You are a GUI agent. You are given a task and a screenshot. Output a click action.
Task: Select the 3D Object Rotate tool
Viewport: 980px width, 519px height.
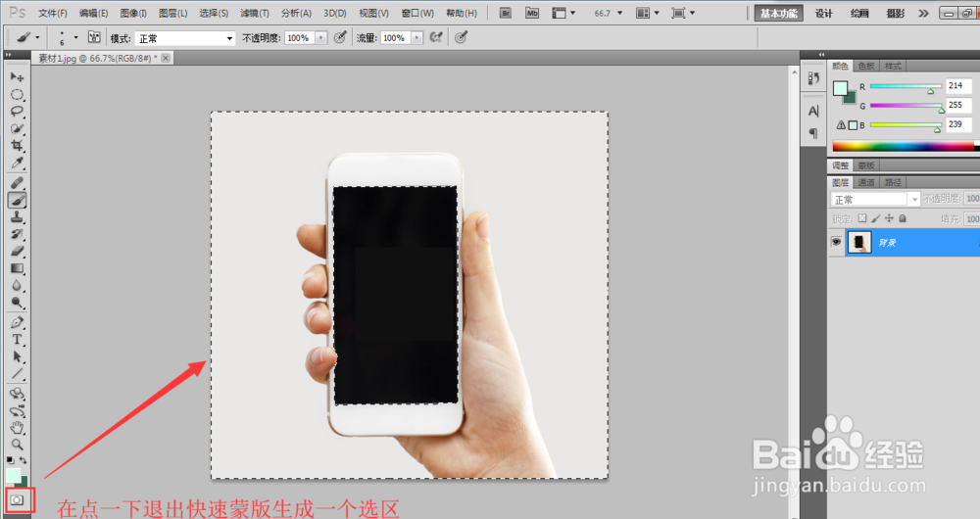point(17,394)
